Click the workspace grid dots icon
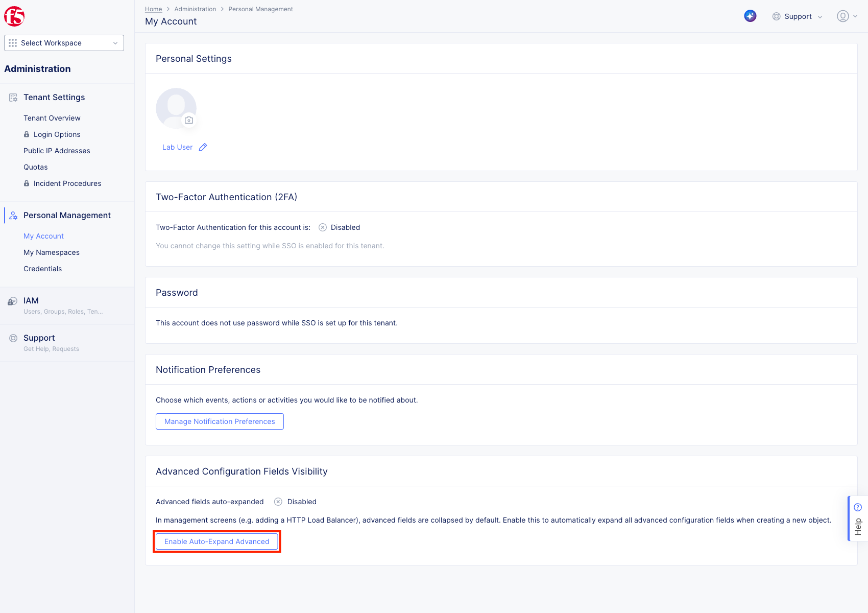 point(13,43)
